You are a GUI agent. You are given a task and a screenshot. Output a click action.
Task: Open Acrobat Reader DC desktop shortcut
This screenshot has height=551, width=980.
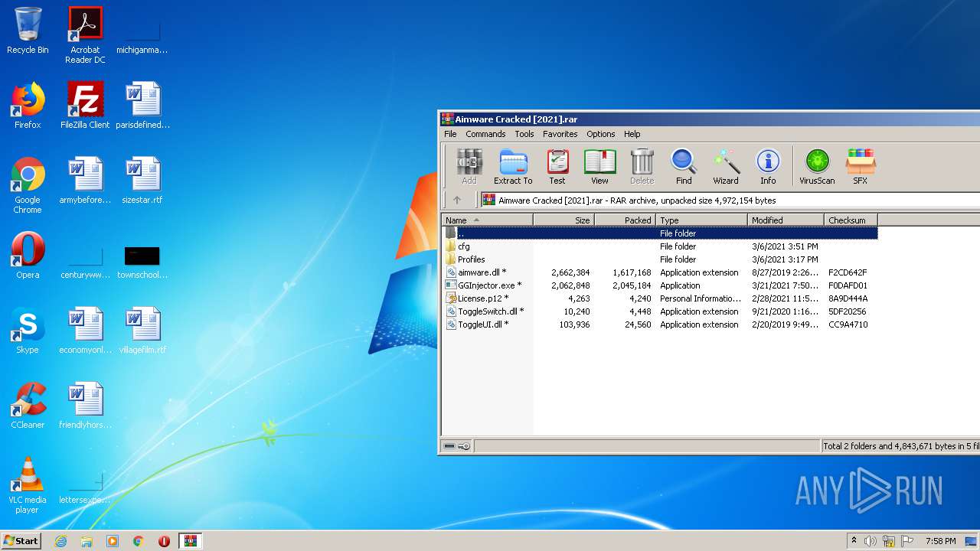85,35
